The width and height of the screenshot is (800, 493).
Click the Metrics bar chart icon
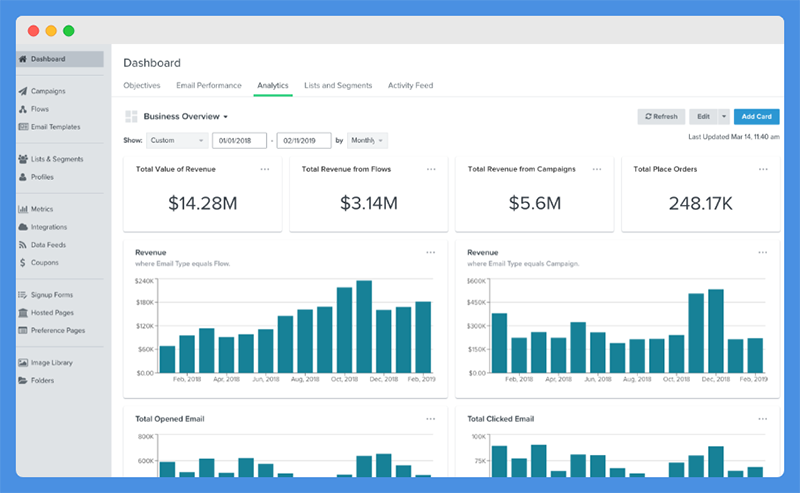(x=23, y=209)
